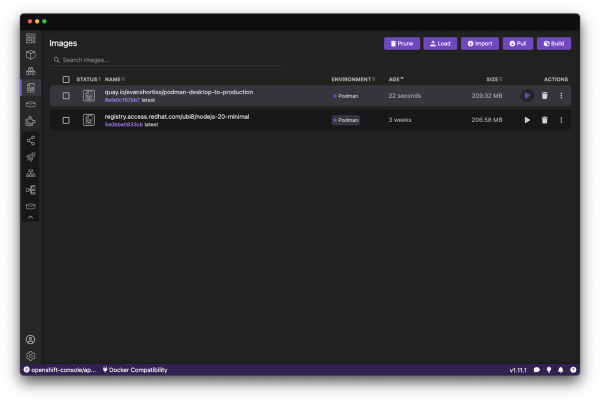Open the Extensions puzzle icon

31,121
